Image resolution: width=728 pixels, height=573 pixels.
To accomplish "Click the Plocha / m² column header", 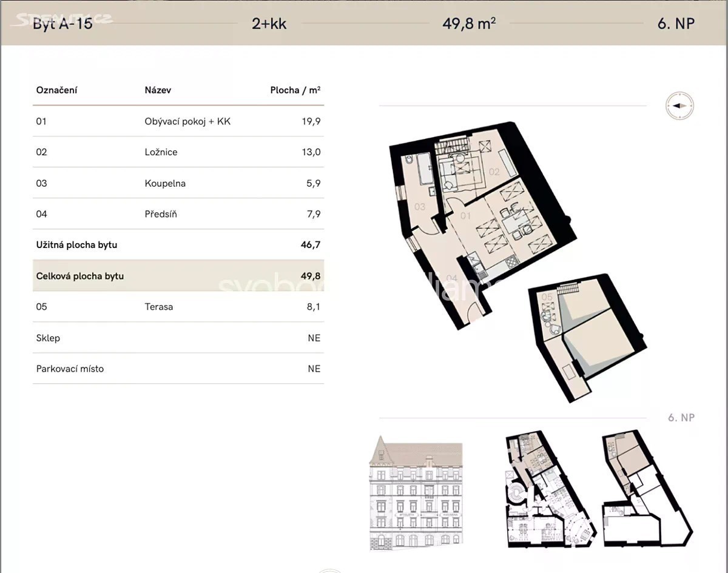I will click(295, 90).
